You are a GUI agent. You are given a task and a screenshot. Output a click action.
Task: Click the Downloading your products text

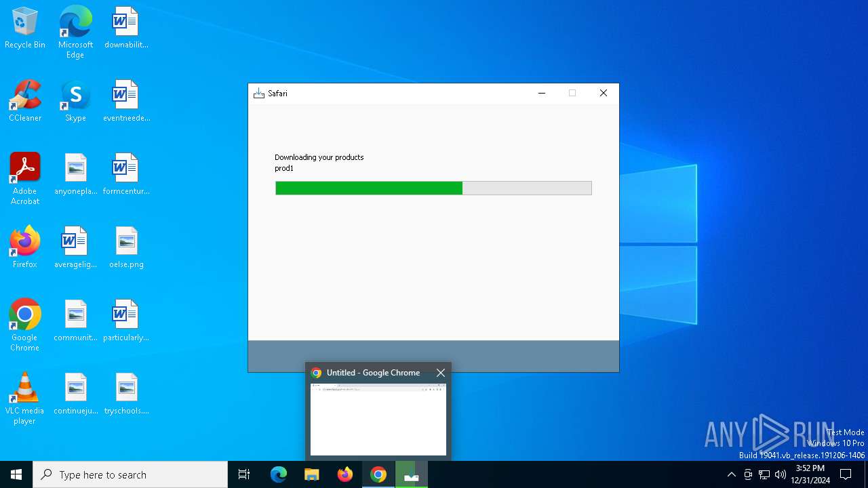tap(319, 157)
